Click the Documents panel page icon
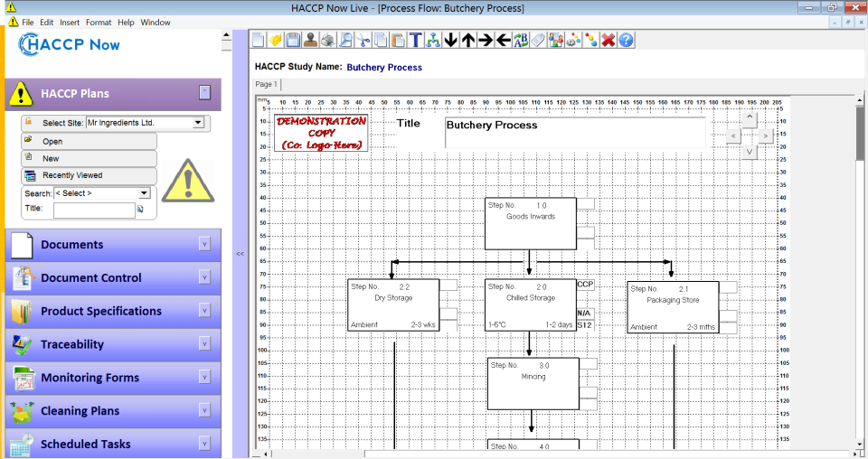Screen dimensions: 868x459 coord(22,245)
